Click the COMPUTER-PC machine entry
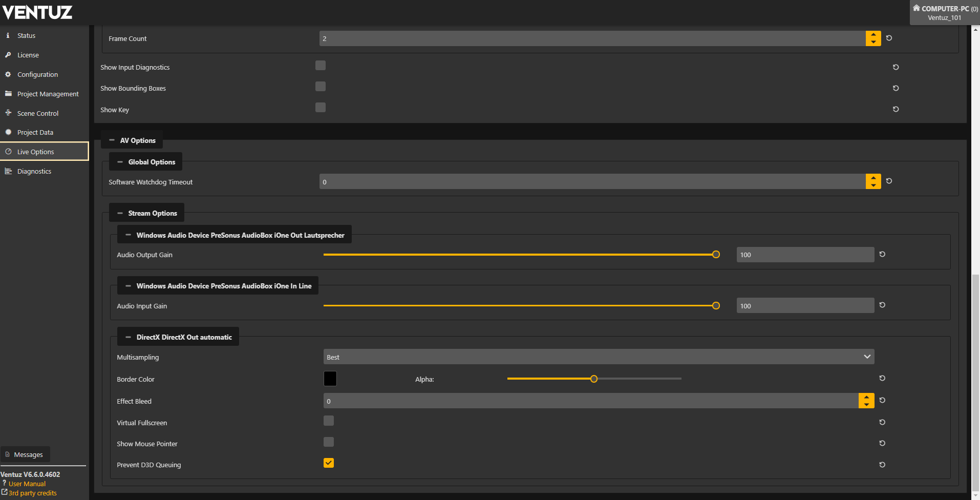This screenshot has width=980, height=500. [944, 9]
